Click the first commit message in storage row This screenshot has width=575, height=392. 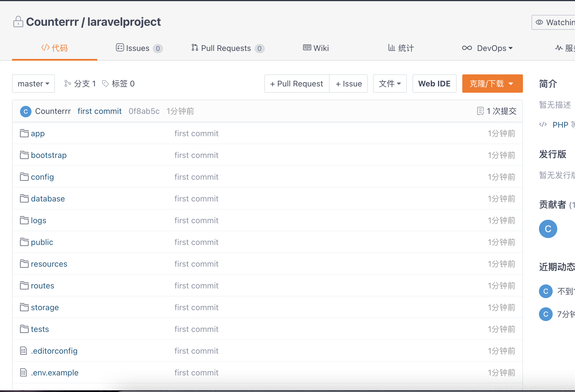tap(197, 307)
